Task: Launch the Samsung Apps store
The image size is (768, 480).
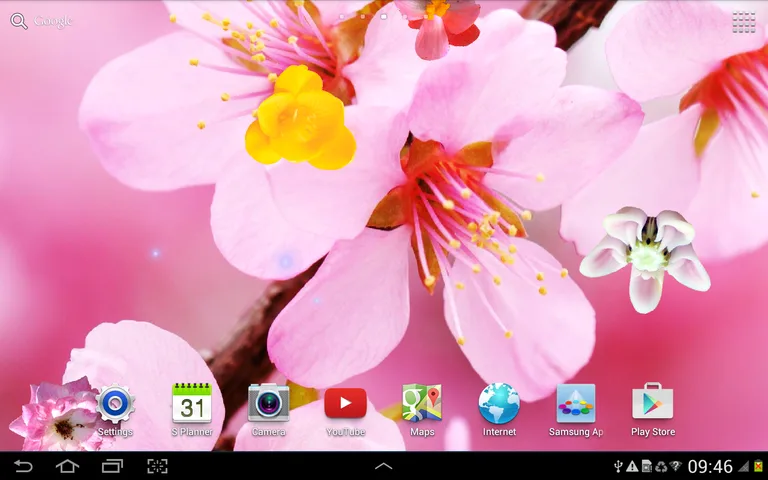Action: pyautogui.click(x=576, y=410)
